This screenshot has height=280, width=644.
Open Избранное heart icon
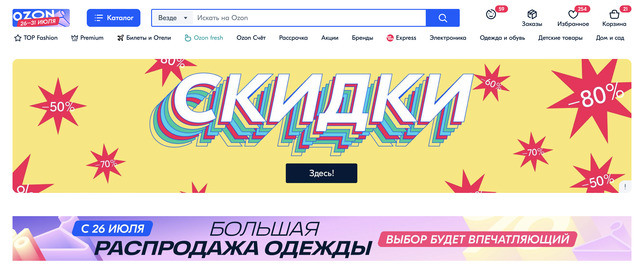573,15
